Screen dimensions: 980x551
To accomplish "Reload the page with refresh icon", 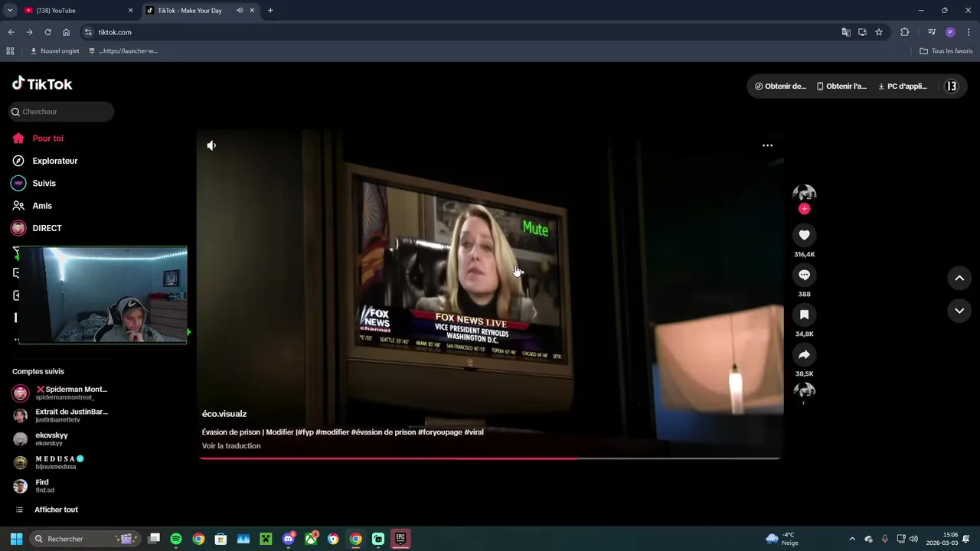I will point(47,32).
